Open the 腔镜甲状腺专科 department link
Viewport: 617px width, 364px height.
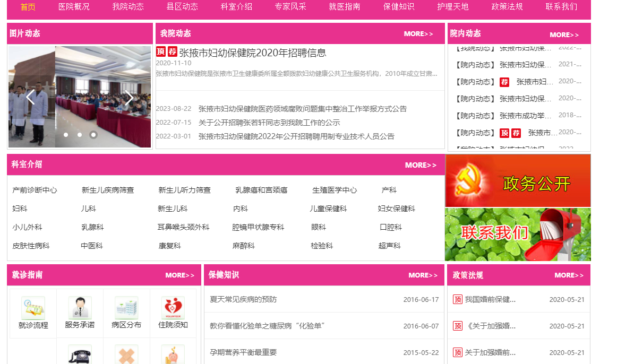click(x=258, y=227)
